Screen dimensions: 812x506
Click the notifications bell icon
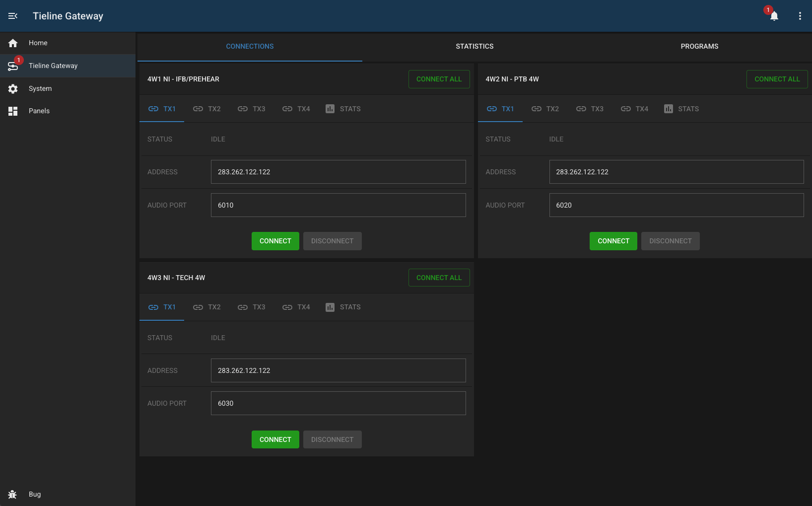click(774, 16)
